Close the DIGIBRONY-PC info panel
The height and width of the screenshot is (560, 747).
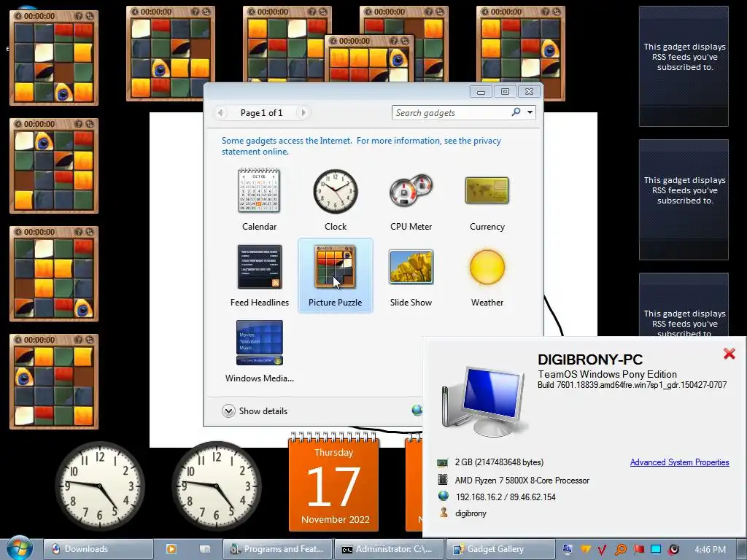729,354
